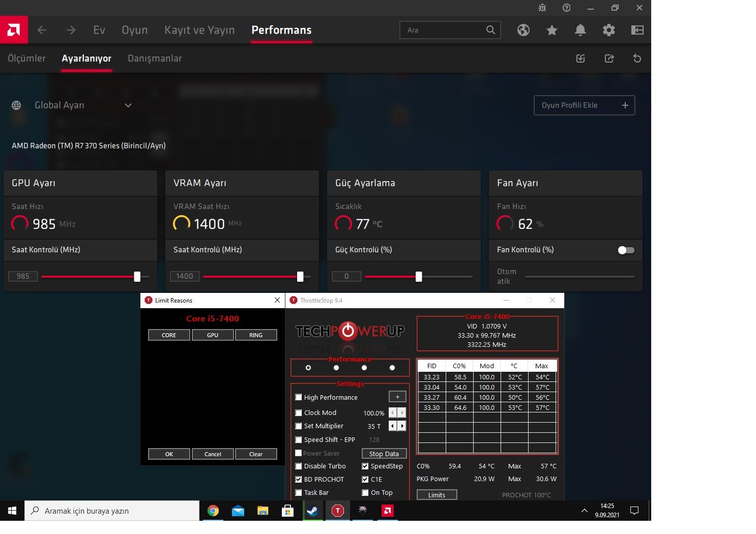The height and width of the screenshot is (534, 756).
Task: Click the AMD Radeon Software taskbar icon
Action: [x=388, y=511]
